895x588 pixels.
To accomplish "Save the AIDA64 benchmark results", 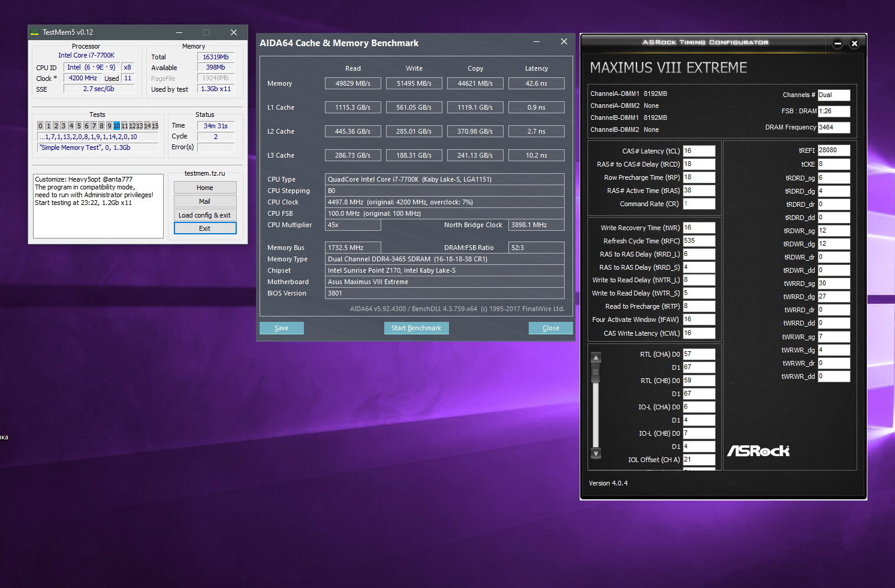I will [x=282, y=328].
